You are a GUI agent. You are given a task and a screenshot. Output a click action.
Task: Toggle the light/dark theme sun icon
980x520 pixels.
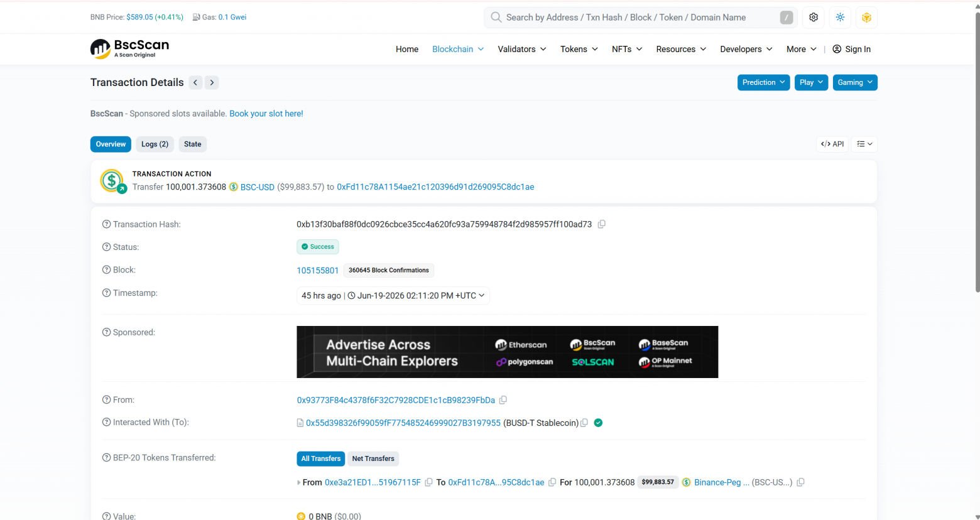pyautogui.click(x=840, y=18)
